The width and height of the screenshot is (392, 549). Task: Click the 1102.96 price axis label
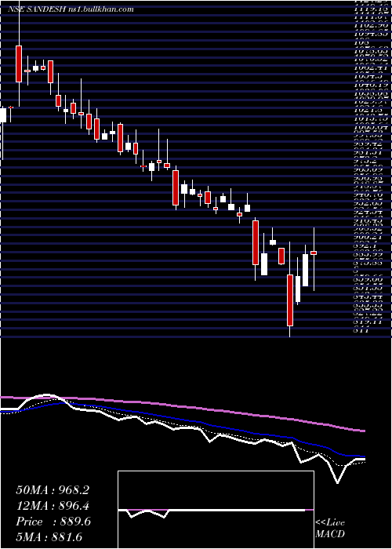tap(370, 24)
